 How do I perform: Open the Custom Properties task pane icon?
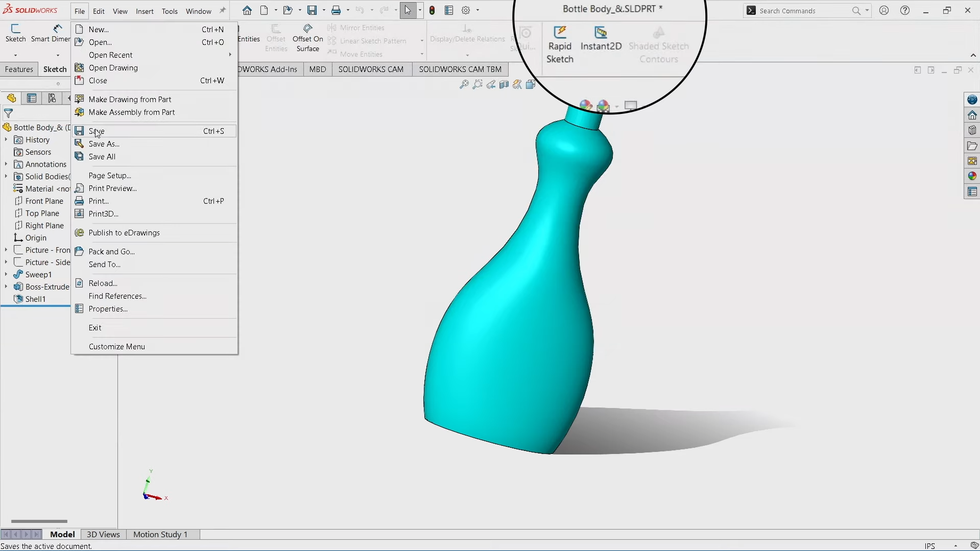[972, 192]
